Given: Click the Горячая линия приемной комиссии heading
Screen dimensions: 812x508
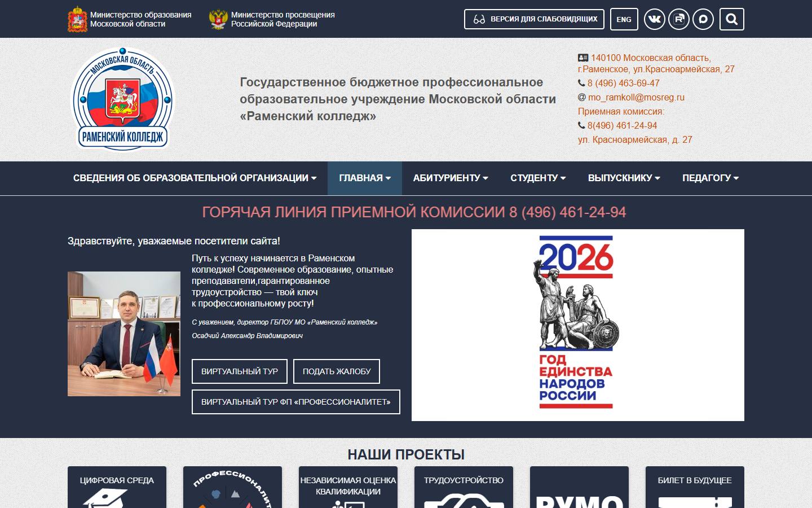Looking at the screenshot, I should point(414,212).
